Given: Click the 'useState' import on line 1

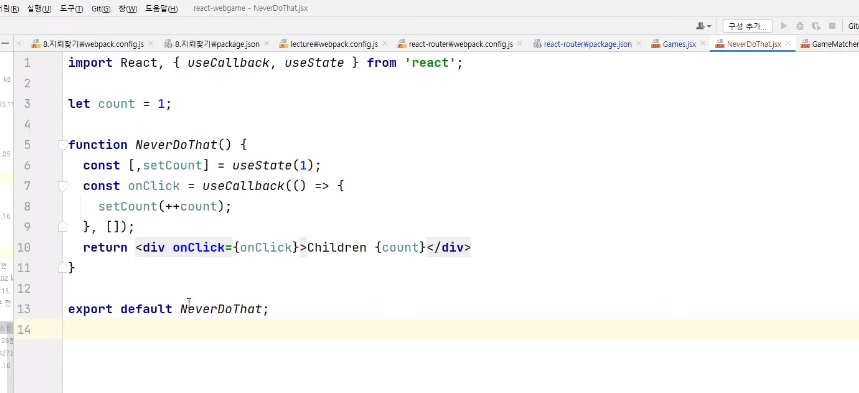Looking at the screenshot, I should point(314,63).
